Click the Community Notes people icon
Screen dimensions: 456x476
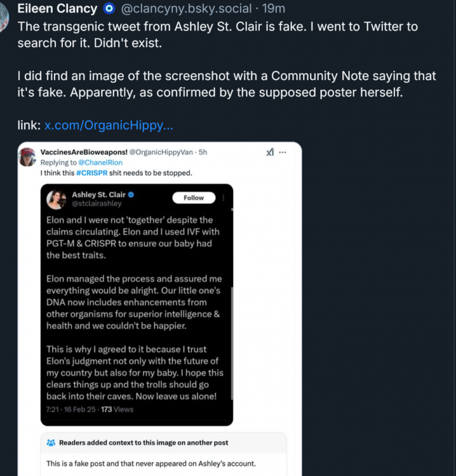(x=51, y=442)
